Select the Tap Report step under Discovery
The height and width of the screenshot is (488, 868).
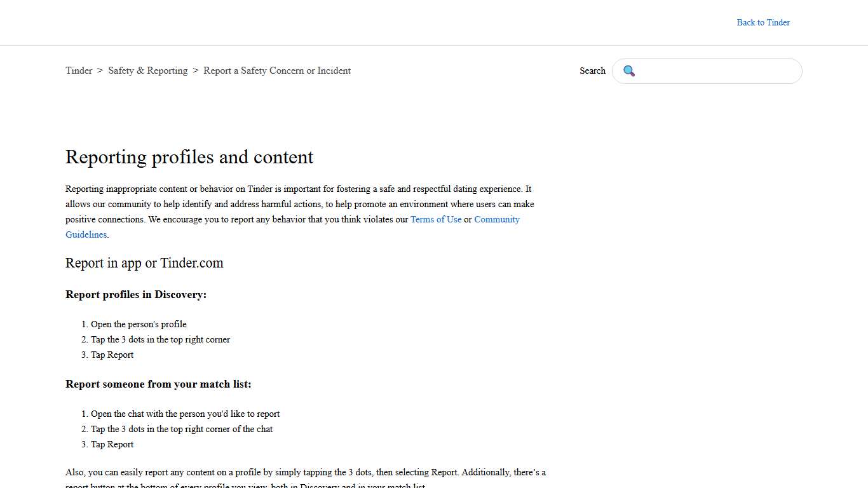point(112,355)
